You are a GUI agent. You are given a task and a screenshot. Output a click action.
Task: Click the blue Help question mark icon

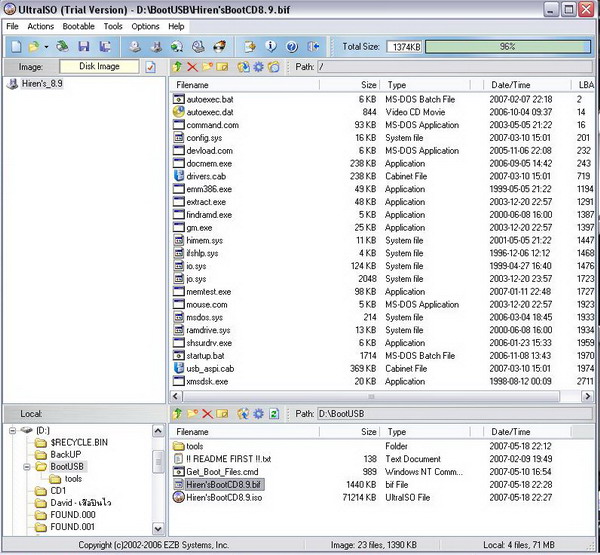tap(292, 47)
